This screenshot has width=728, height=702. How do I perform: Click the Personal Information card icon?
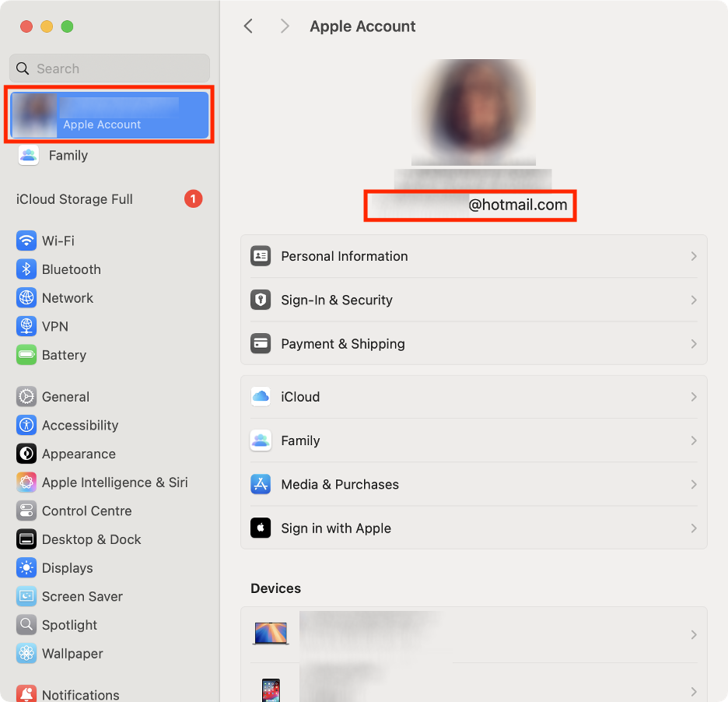pos(261,256)
